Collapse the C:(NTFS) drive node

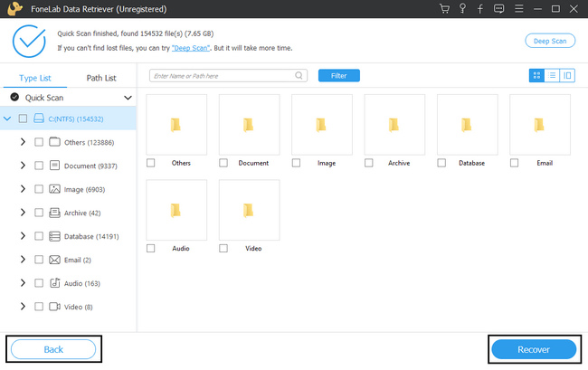tap(7, 119)
